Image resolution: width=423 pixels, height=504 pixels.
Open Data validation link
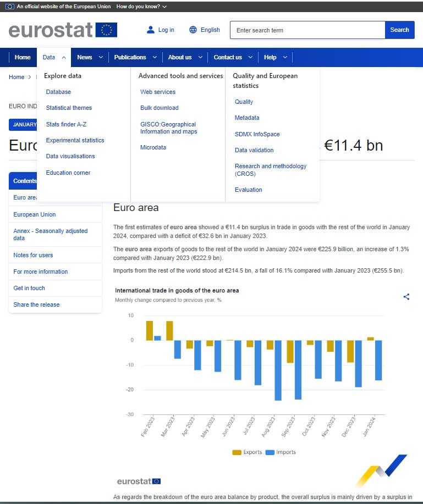click(x=254, y=150)
